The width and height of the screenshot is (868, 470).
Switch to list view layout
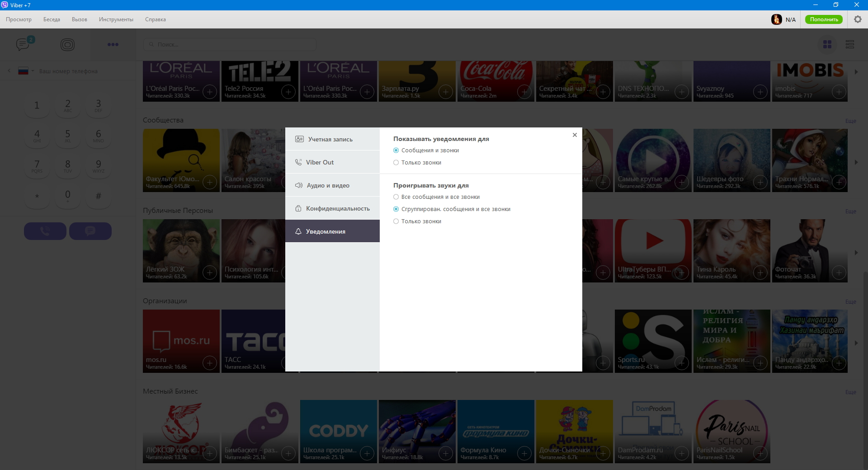(850, 44)
